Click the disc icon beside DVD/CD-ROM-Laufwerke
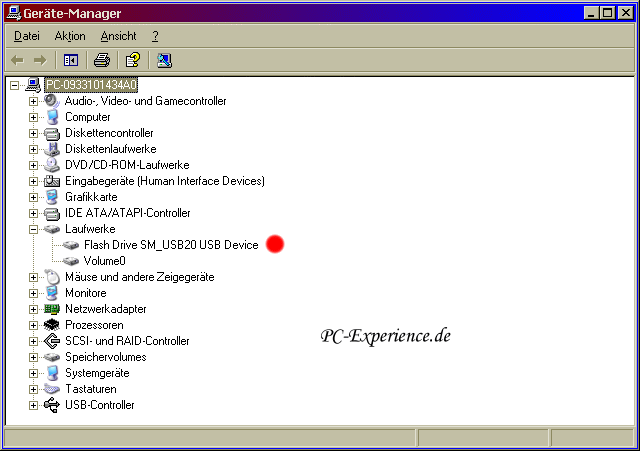Viewport: 640px width, 451px height. 52,165
